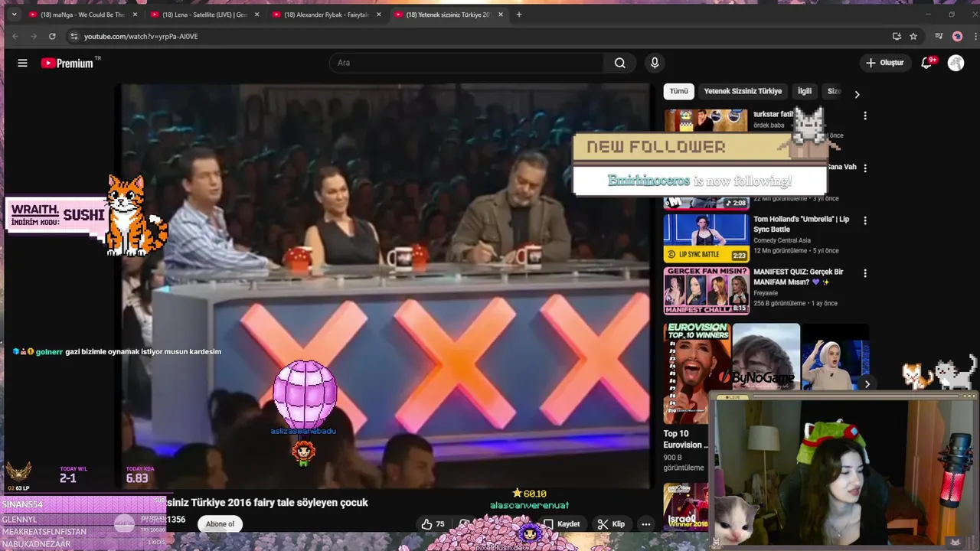Click the Kaydet save button
980x551 pixels.
(x=562, y=524)
